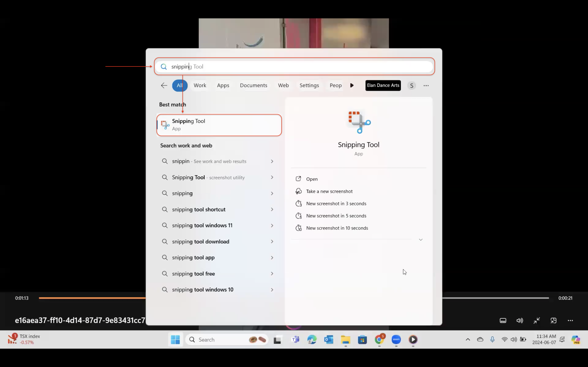The width and height of the screenshot is (588, 367).
Task: Click 'New screenshot in 5 seconds'
Action: tap(336, 216)
